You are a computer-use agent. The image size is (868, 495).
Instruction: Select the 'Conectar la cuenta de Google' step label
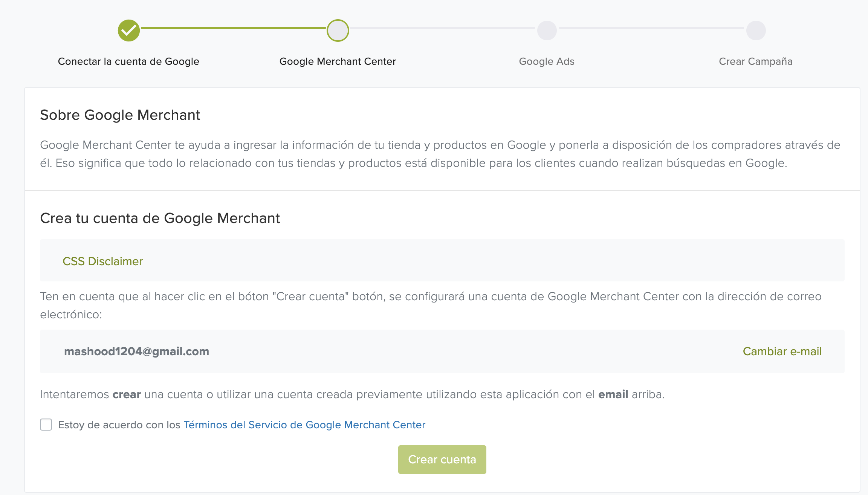[128, 61]
